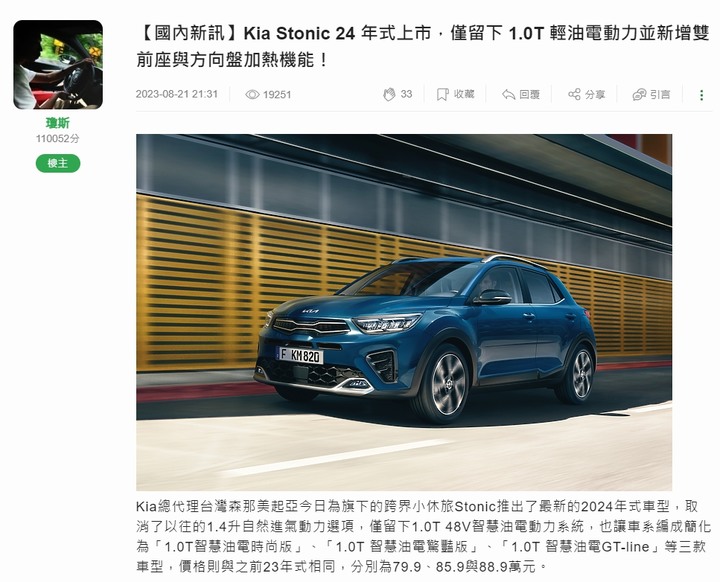Click the share 分享 icon
Image resolution: width=720 pixels, height=582 pixels.
(574, 94)
